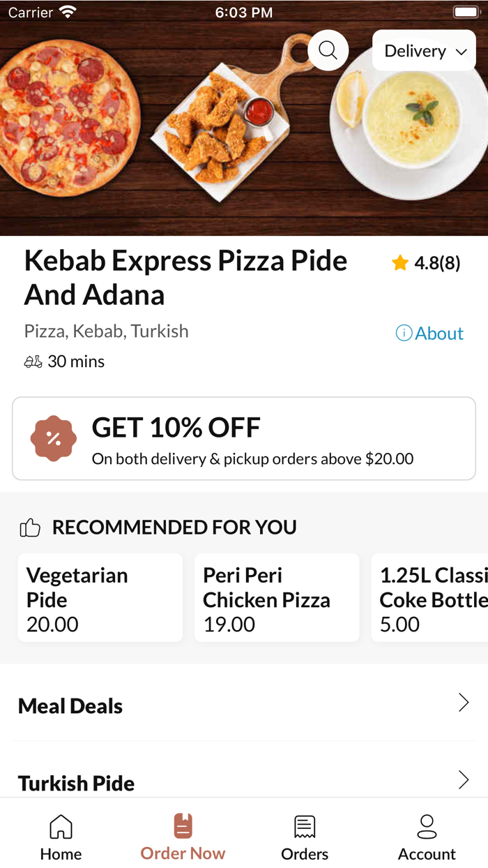The width and height of the screenshot is (488, 868).
Task: Tap the Account person icon
Action: (426, 826)
